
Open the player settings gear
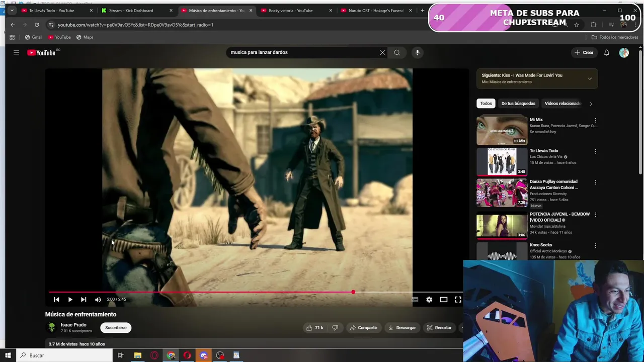[x=429, y=300]
